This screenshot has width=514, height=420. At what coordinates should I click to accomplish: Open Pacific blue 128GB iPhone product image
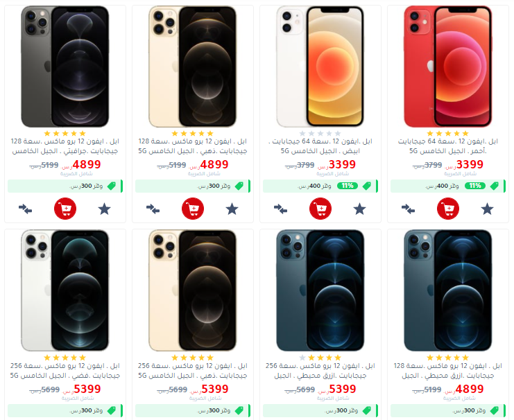448,290
